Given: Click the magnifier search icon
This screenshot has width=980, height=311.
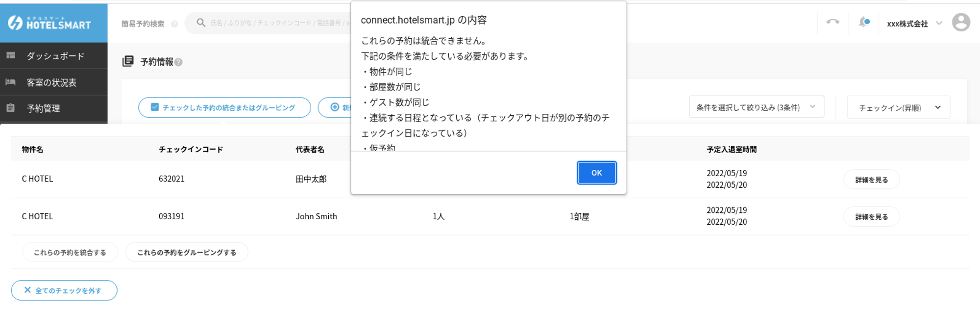Looking at the screenshot, I should pyautogui.click(x=200, y=23).
